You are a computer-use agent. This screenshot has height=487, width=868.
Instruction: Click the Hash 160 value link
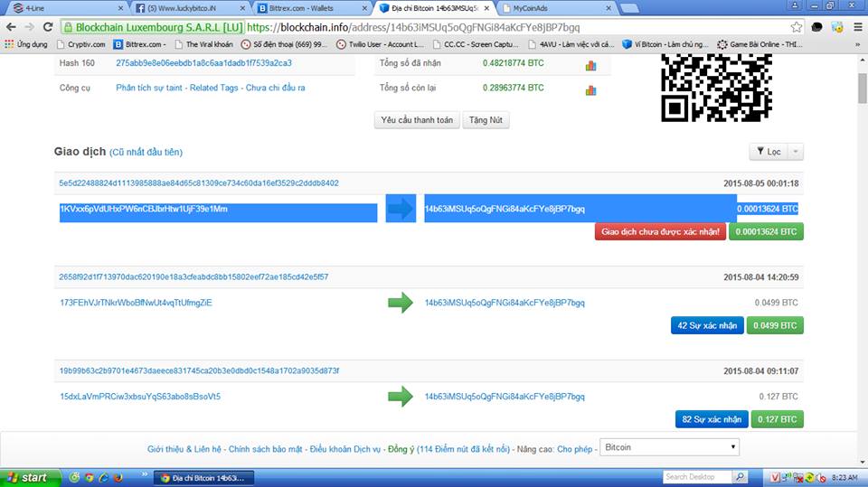pos(203,63)
